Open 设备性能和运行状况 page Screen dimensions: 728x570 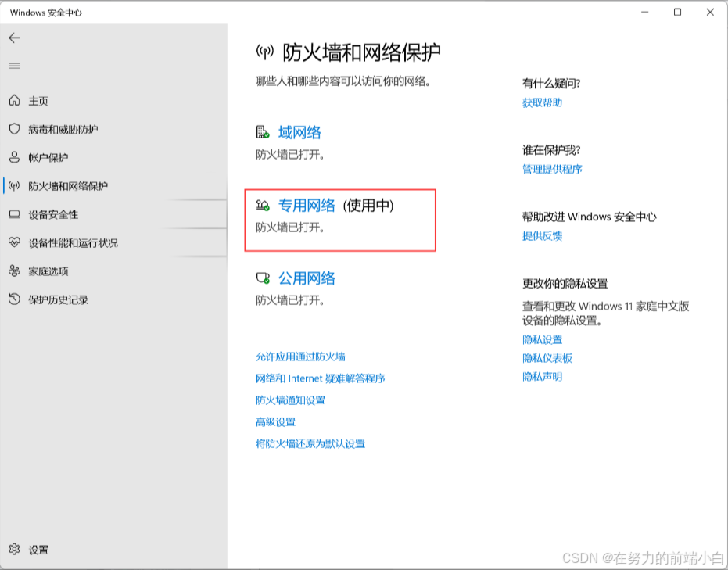73,242
